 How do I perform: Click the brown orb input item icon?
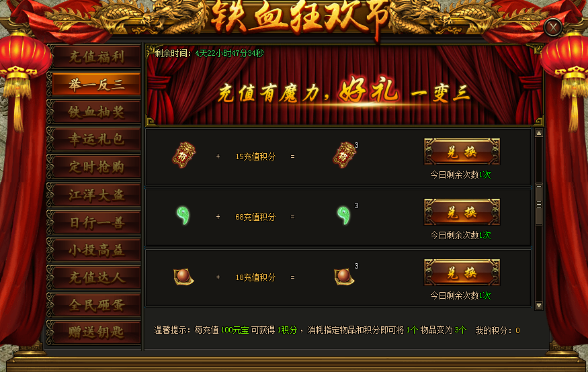click(x=183, y=277)
